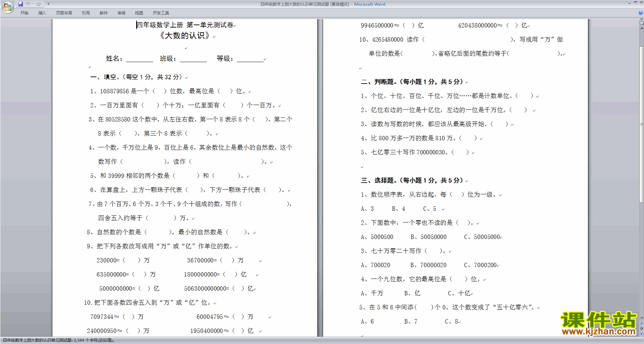The width and height of the screenshot is (644, 344).
Task: Click the line starting 1、108879856 是一个
Action: pos(168,91)
